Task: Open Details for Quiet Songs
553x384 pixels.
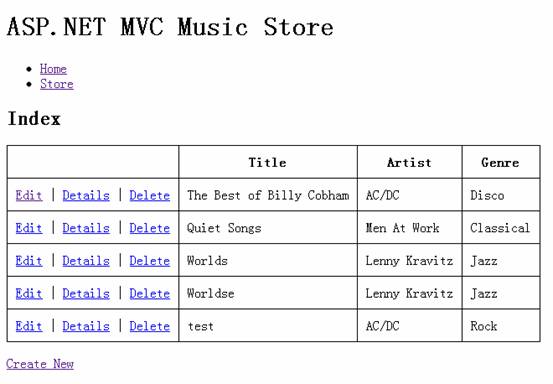Action: point(86,228)
